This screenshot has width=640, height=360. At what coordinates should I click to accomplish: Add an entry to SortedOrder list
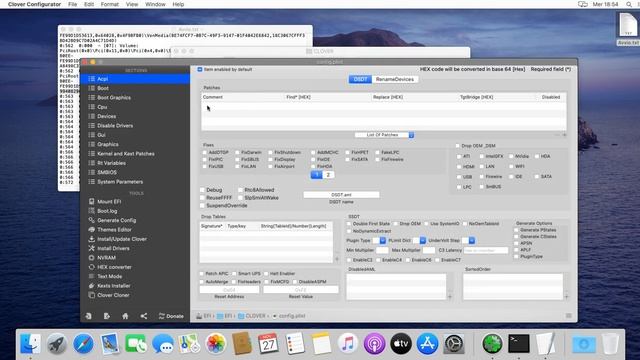click(x=566, y=297)
